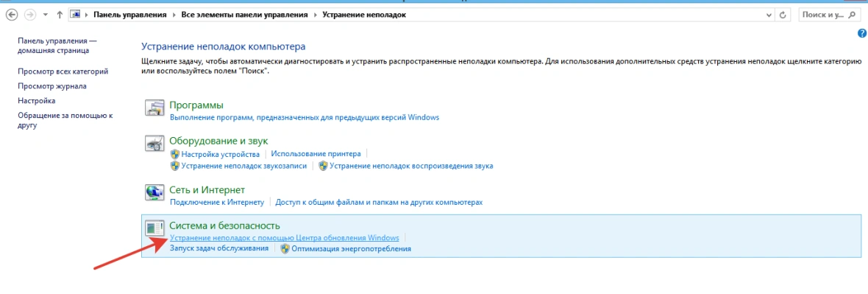Click shield icon beside 'Устранение неполадок звукозаписи'

175,166
